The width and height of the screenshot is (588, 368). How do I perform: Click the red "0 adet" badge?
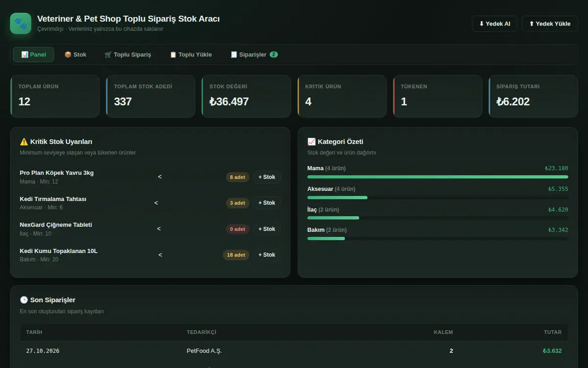(x=238, y=229)
